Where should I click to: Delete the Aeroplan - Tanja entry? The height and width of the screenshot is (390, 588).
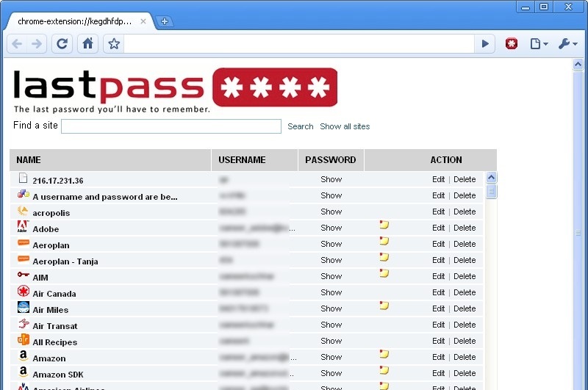[x=465, y=260]
